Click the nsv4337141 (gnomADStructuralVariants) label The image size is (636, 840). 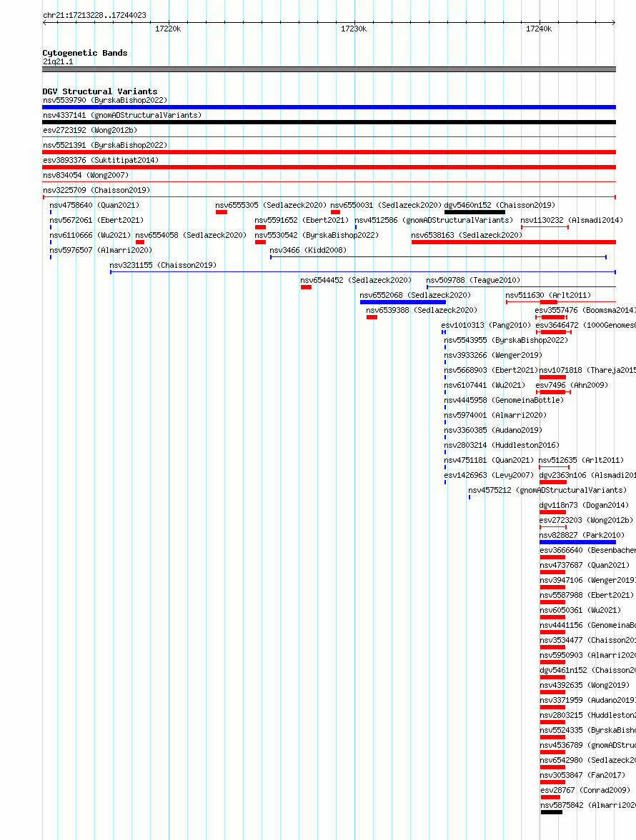[122, 115]
